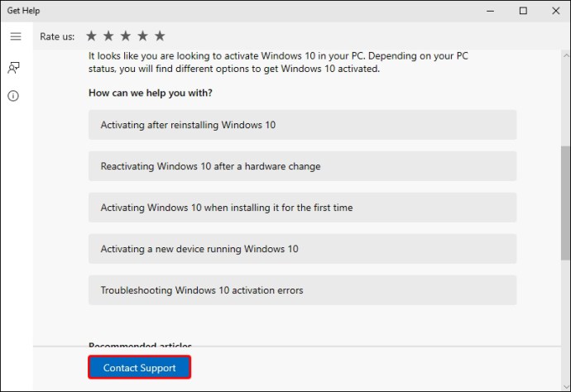This screenshot has width=571, height=392.
Task: Click the vertical scrollbar thumb
Action: coord(565,203)
